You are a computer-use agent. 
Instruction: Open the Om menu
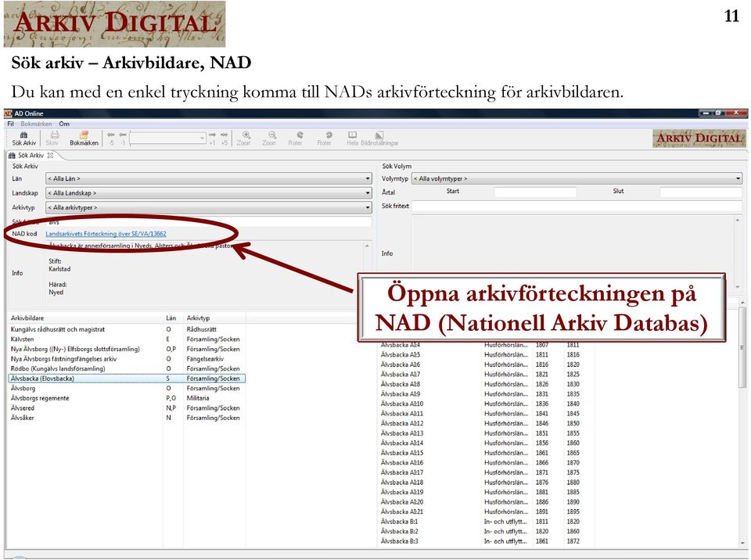coord(64,124)
